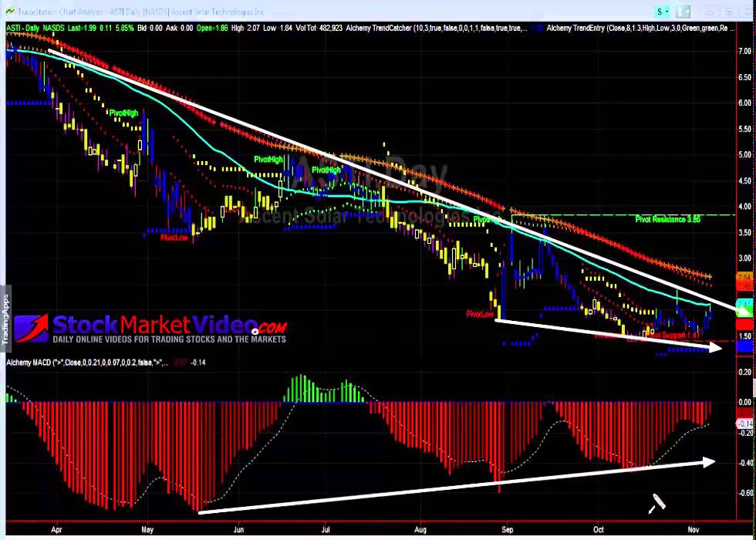This screenshot has height=540, width=756.
Task: Click the Nov date label on time axis
Action: [694, 529]
